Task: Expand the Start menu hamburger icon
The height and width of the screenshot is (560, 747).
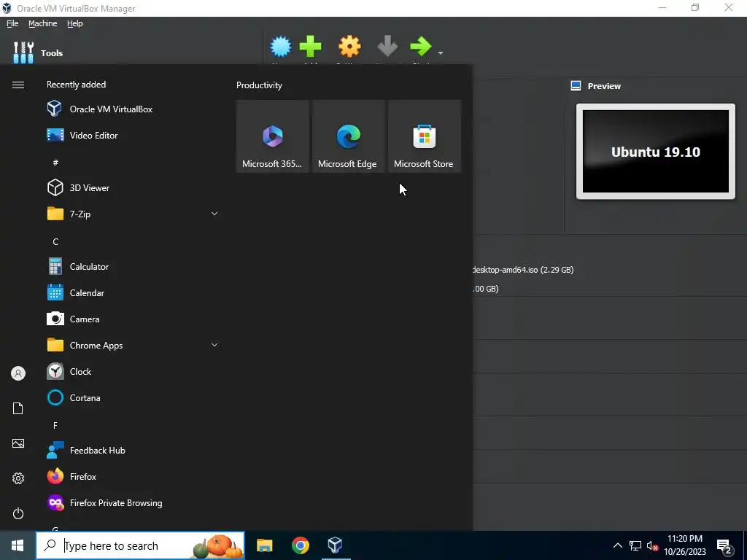Action: point(18,85)
